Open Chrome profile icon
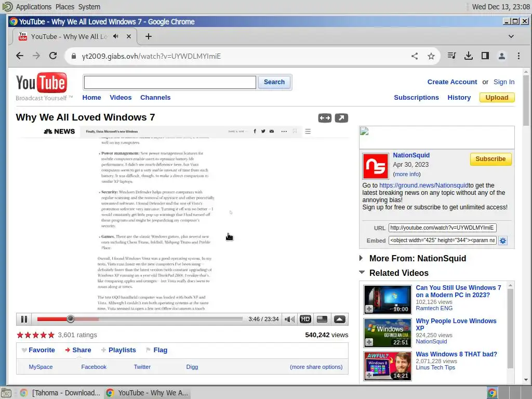 pos(502,56)
